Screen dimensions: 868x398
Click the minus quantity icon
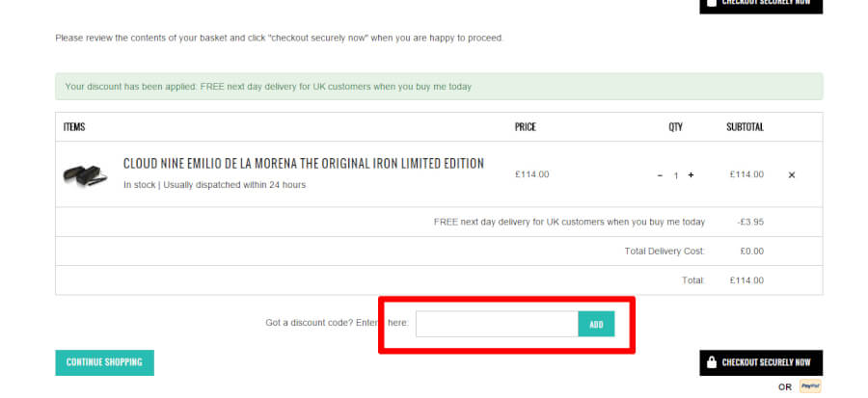(x=660, y=175)
